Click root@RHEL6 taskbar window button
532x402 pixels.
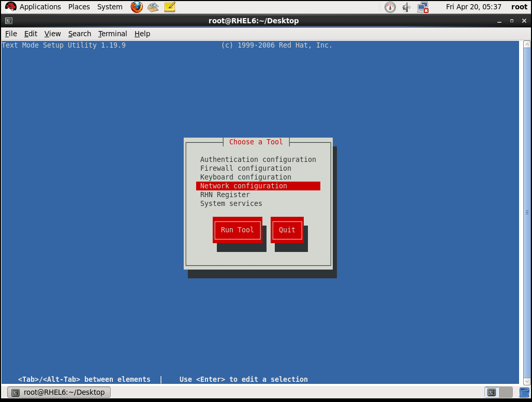pos(59,393)
